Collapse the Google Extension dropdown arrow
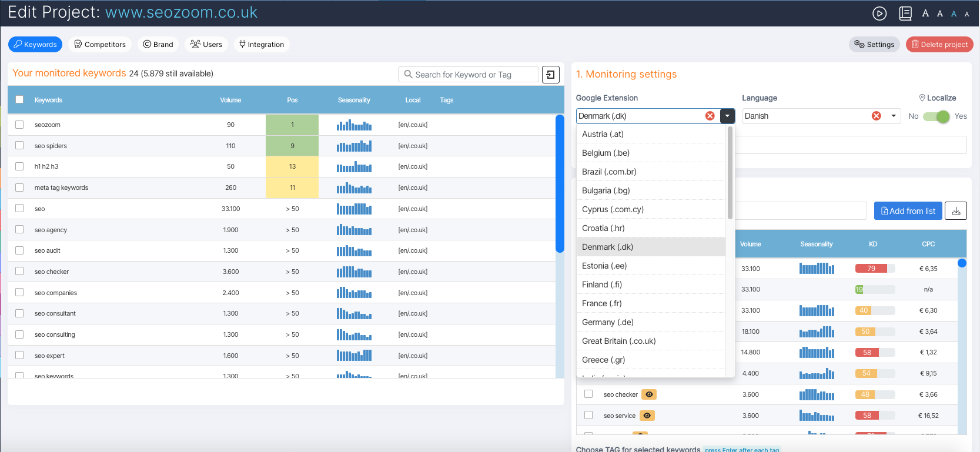 727,116
